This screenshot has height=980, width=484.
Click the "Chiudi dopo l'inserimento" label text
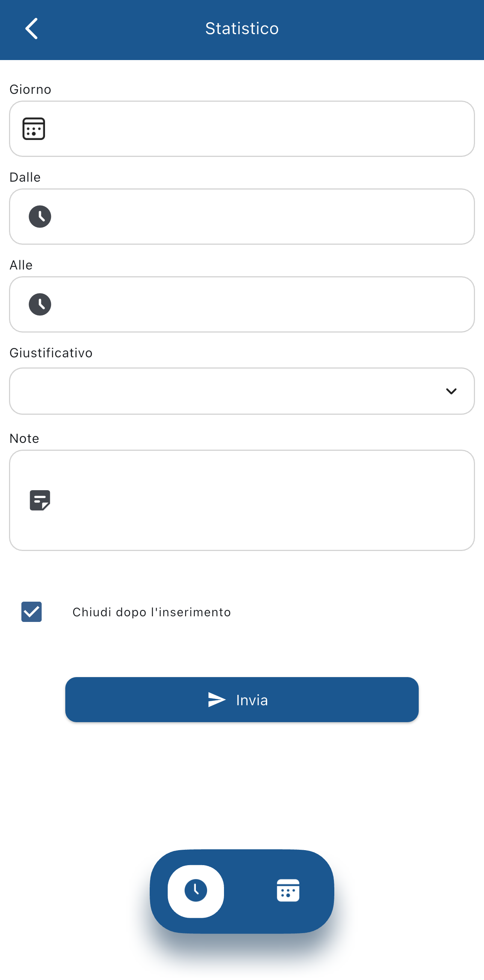pyautogui.click(x=151, y=612)
